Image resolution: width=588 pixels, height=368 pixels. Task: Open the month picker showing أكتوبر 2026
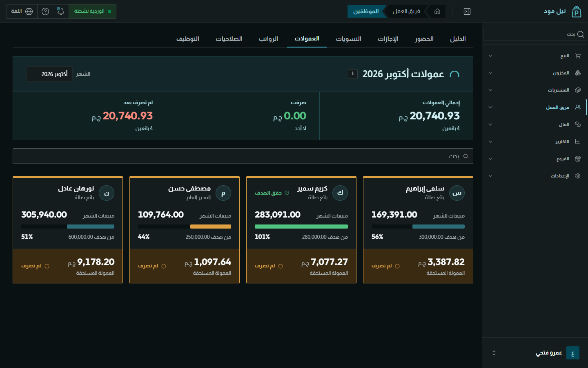49,74
